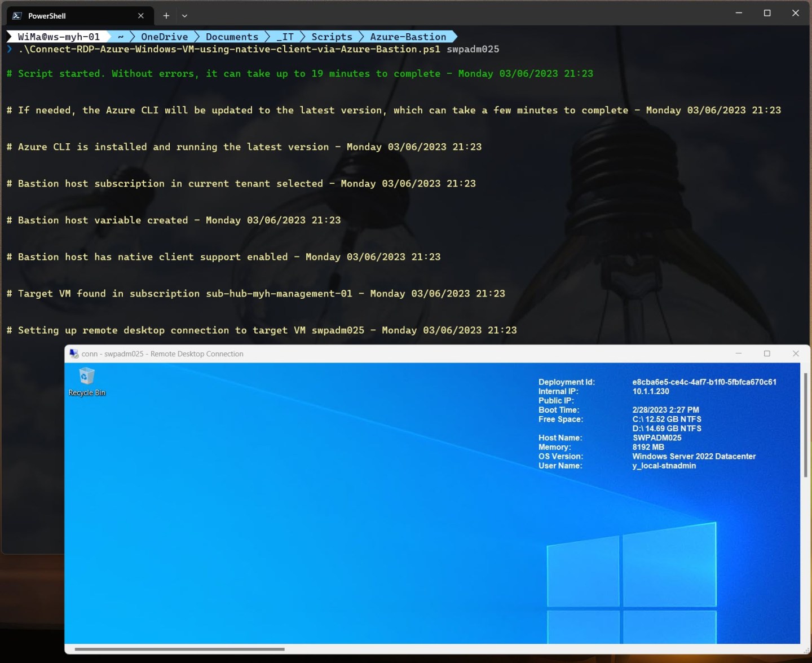Click the 'Script started' output line
This screenshot has width=812, height=663.
pyautogui.click(x=299, y=73)
